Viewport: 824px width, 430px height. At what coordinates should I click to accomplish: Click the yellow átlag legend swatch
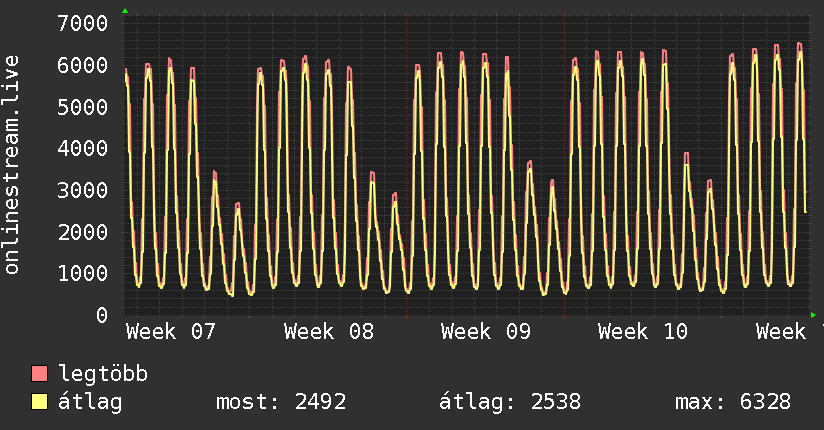pyautogui.click(x=39, y=402)
